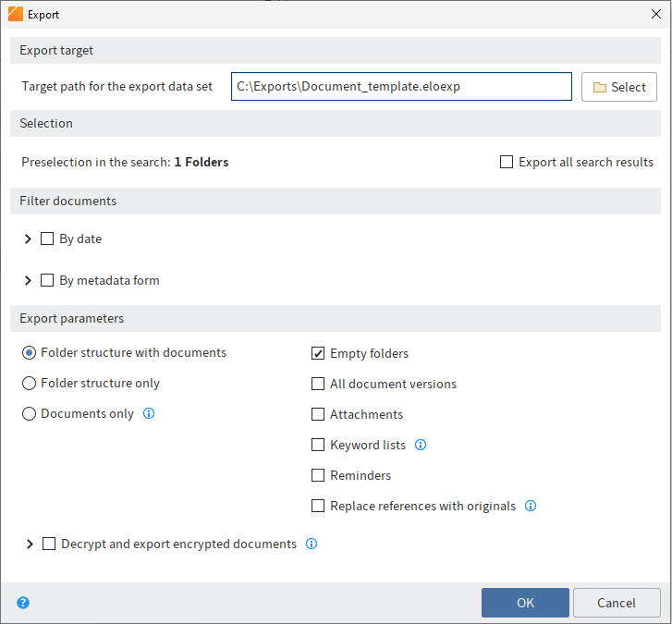The image size is (672, 624).
Task: Check Decrypt and export encrypted documents
Action: (x=49, y=544)
